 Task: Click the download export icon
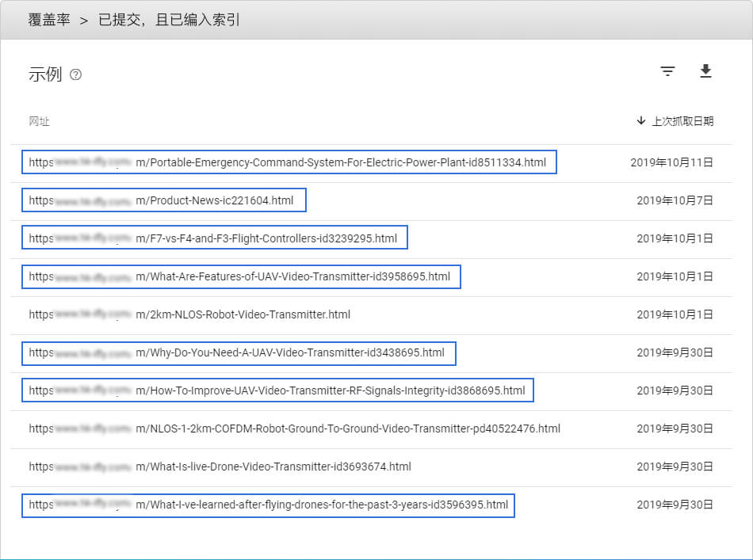(x=705, y=72)
